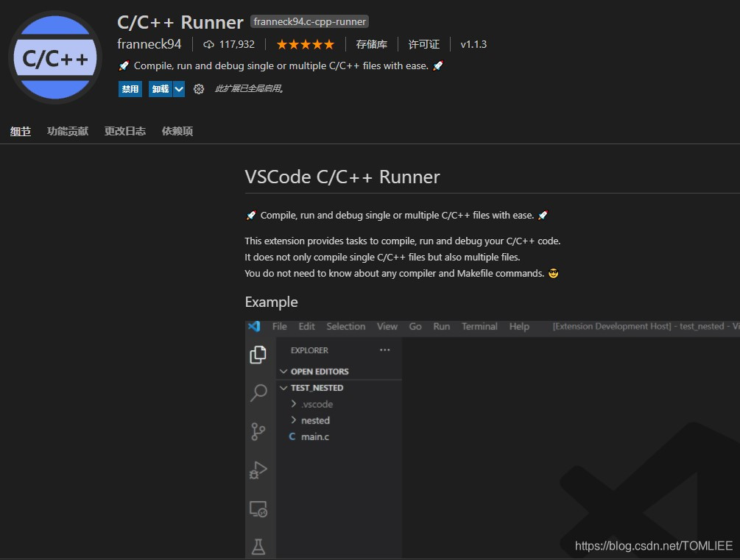The width and height of the screenshot is (740, 560).
Task: Open the uninstall dropdown arrow
Action: click(179, 89)
